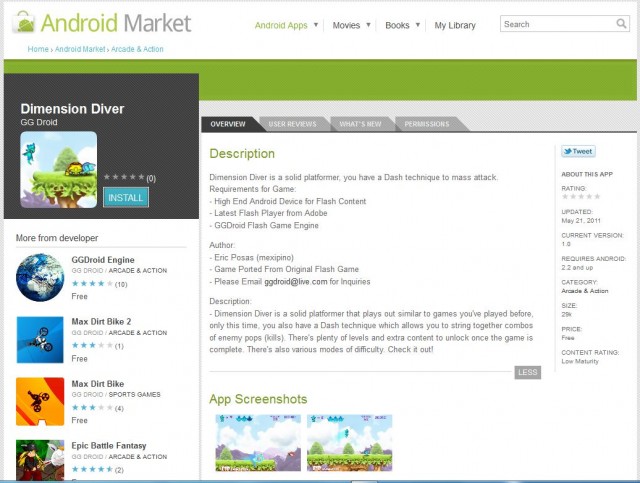Switch to the What's New tab
This screenshot has width=640, height=483.
360,124
